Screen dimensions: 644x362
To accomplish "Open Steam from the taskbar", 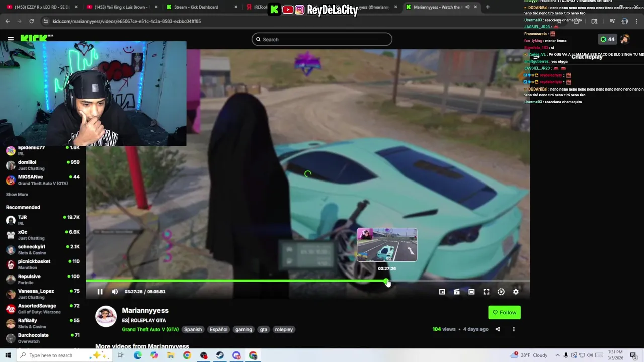I will (x=220, y=355).
